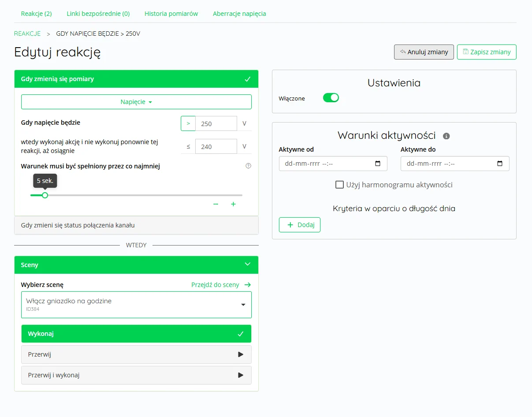Screen dimensions: 532x417
Task: Click the calendar icon in Aktywne od field
Action: (x=378, y=164)
